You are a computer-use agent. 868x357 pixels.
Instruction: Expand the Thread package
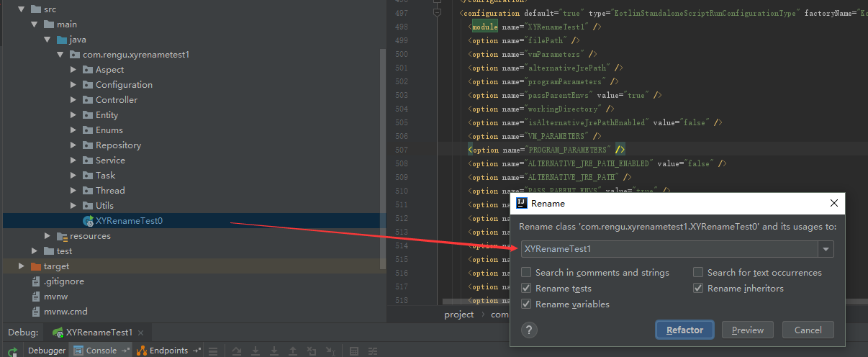click(x=73, y=191)
